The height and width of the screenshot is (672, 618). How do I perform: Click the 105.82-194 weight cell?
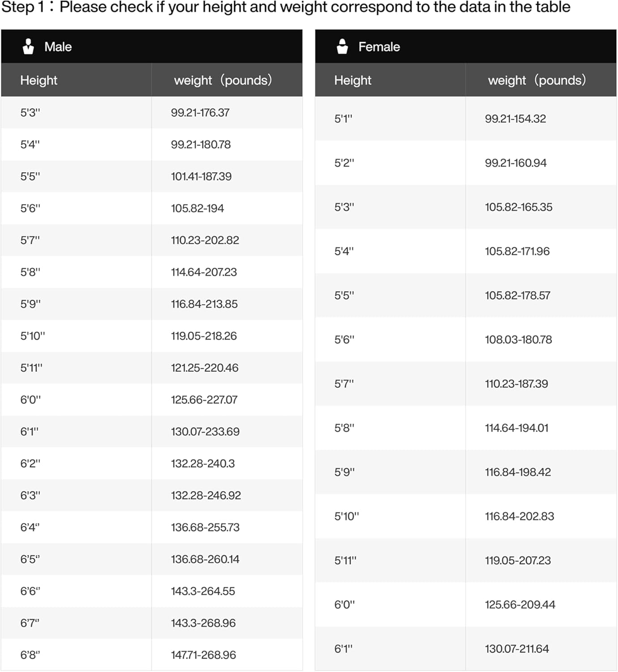[x=197, y=208]
